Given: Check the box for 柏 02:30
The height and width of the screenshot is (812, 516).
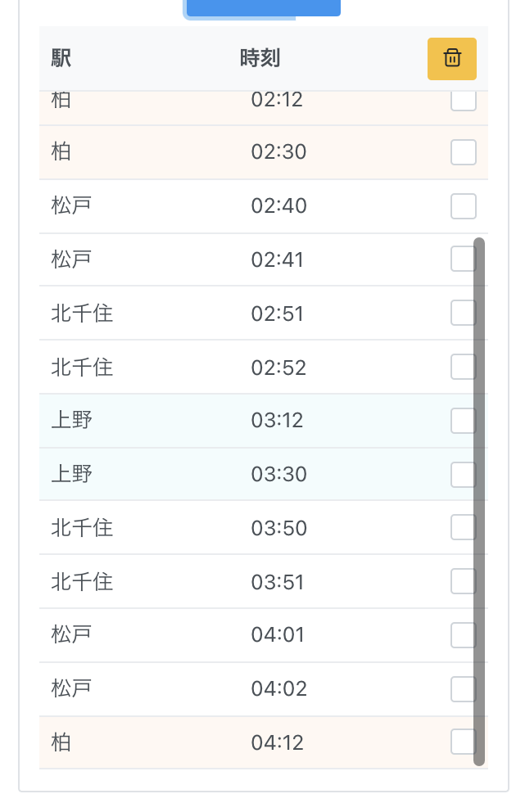Looking at the screenshot, I should coord(464,152).
